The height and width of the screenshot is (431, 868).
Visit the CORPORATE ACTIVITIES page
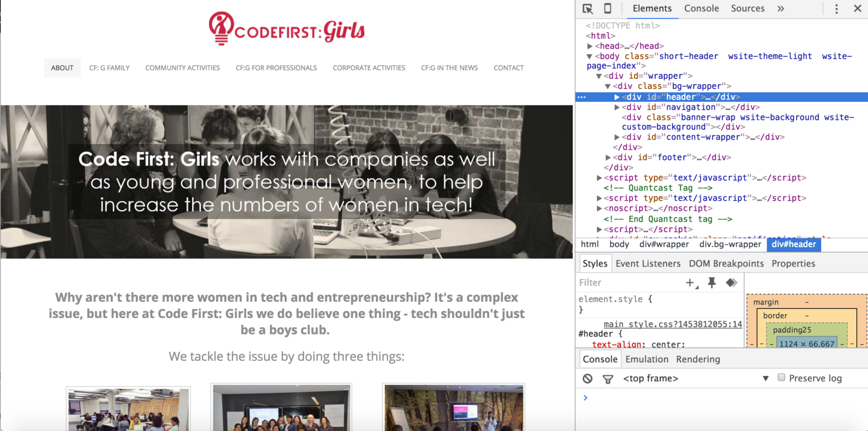click(369, 68)
